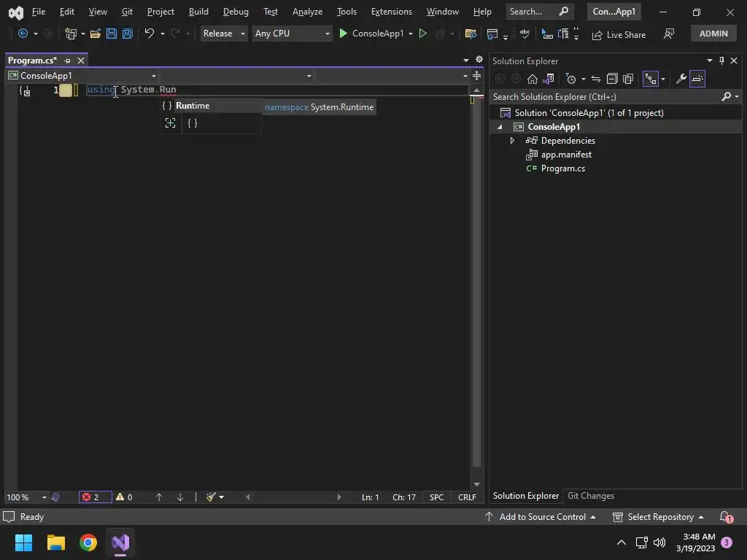Open the types navigation dropdown
This screenshot has width=747, height=560.
point(237,76)
